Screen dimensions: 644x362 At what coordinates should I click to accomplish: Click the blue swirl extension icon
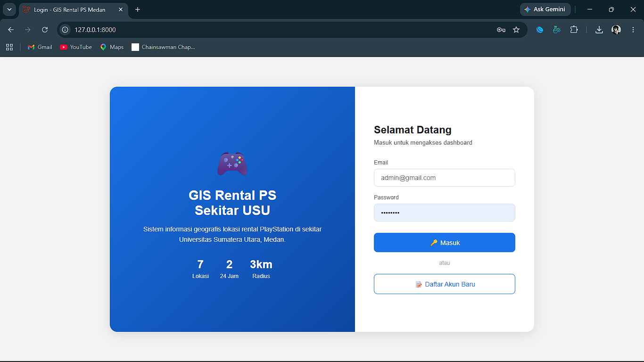point(540,30)
